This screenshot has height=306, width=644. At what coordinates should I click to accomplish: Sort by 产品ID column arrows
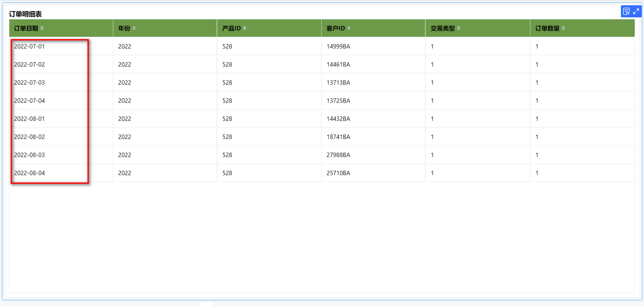pos(245,28)
